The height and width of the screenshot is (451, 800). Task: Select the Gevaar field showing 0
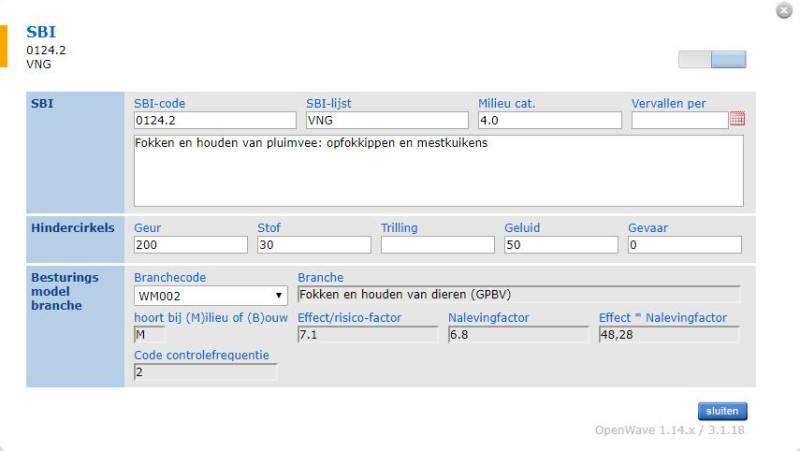(x=684, y=245)
